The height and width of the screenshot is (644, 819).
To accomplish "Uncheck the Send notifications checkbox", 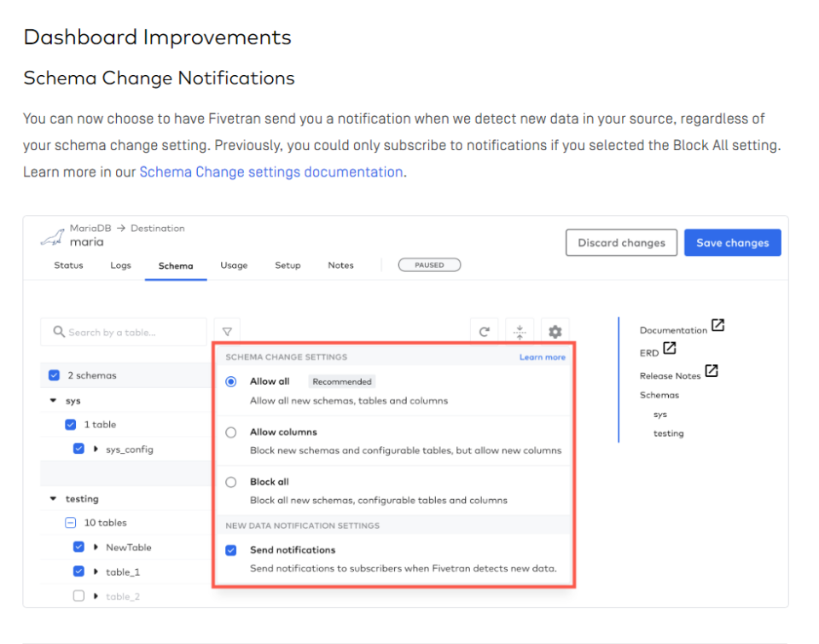I will tap(231, 550).
